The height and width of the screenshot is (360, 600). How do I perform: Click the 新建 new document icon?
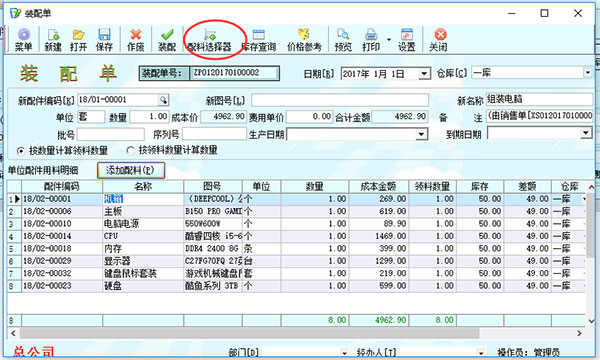coord(53,40)
